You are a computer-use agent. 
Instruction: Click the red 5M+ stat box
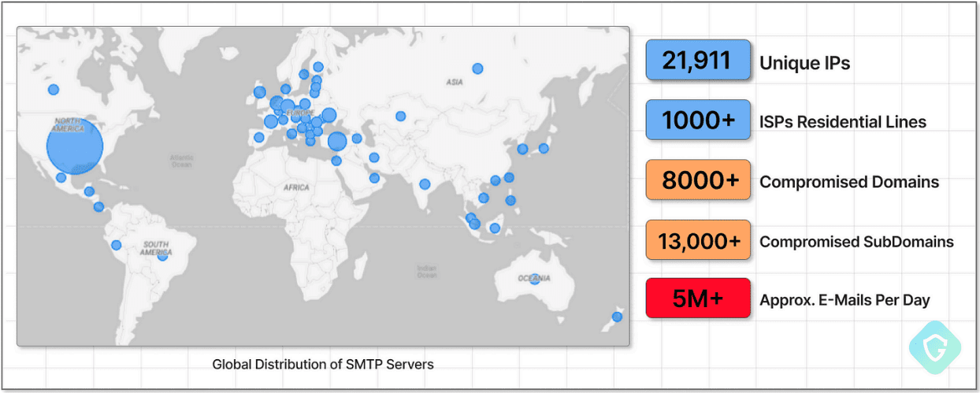697,298
